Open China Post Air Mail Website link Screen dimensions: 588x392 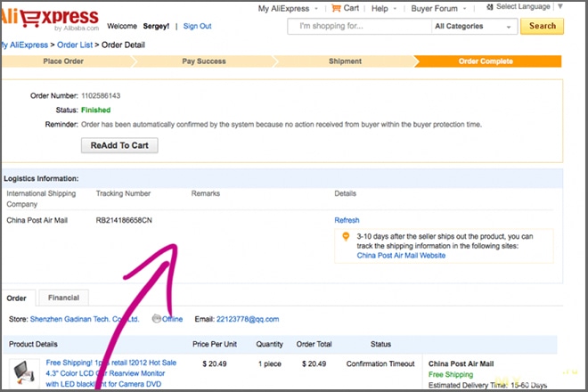coord(401,256)
